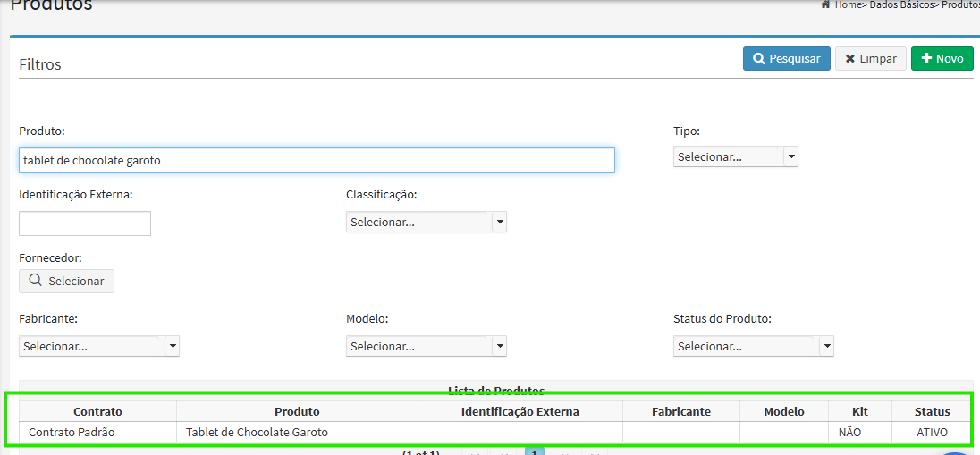Click the Pesquisar search button
The width and height of the screenshot is (980, 455).
coord(786,59)
